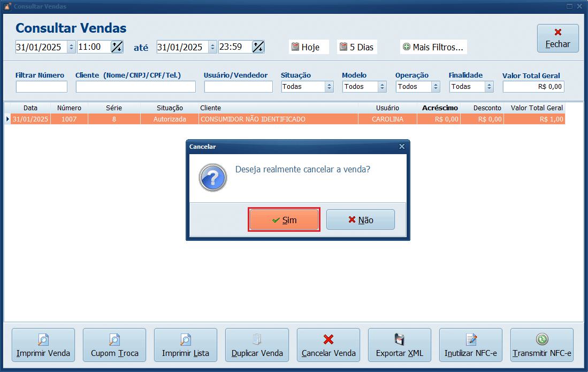This screenshot has width=588, height=372.
Task: Expand the Situação dropdown
Action: [329, 87]
